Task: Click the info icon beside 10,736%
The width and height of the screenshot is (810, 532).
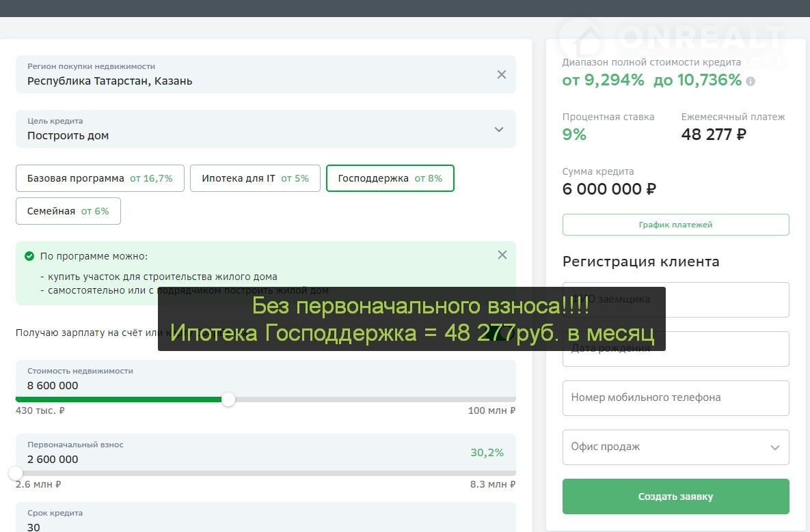Action: click(x=751, y=81)
